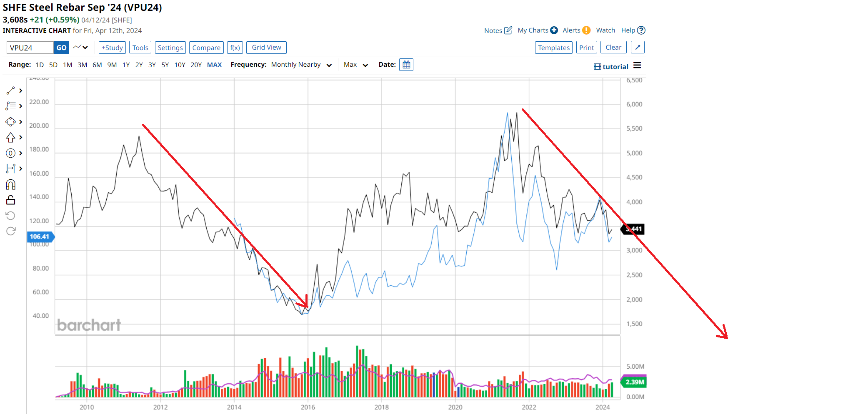Screen dimensions: 868x420
Task: Open the Monthly Nearby frequency dropdown
Action: pyautogui.click(x=301, y=65)
